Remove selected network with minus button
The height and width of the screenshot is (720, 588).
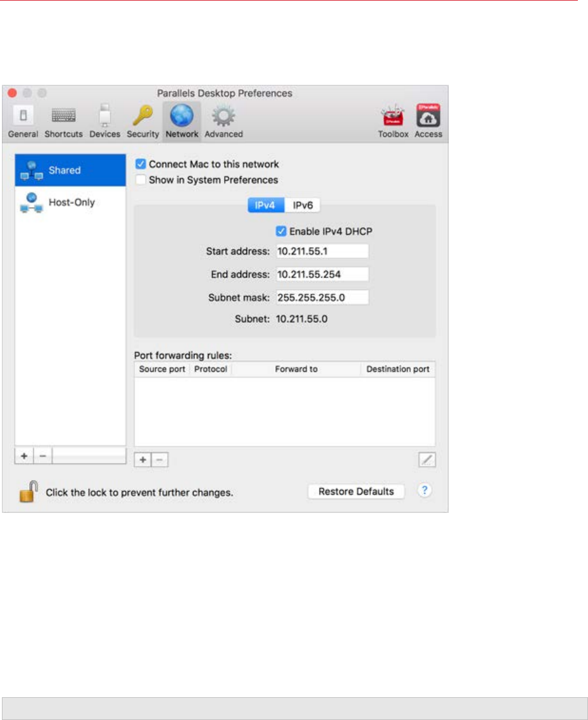tap(42, 456)
